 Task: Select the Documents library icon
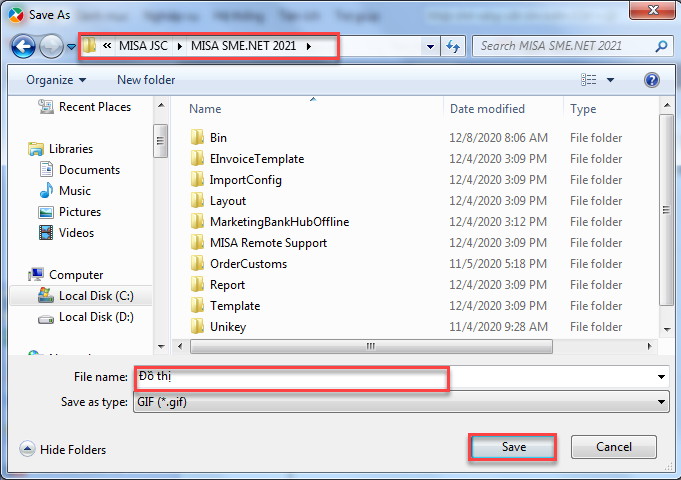(x=45, y=170)
